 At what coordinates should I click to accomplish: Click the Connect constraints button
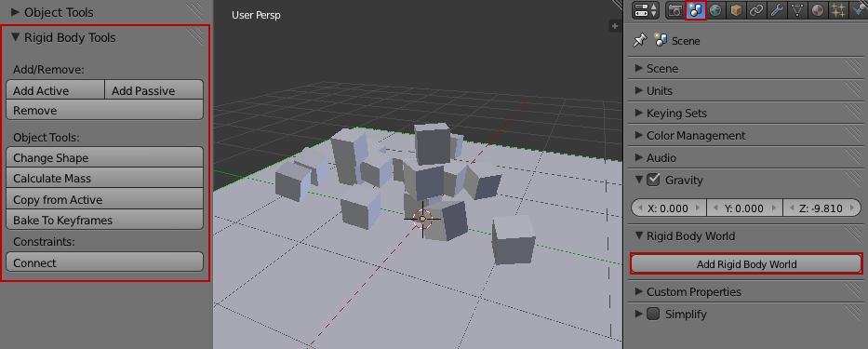click(x=104, y=262)
